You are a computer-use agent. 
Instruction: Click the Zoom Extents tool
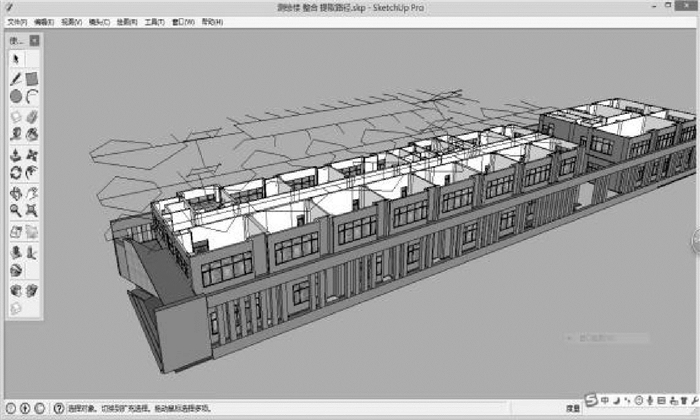[31, 211]
